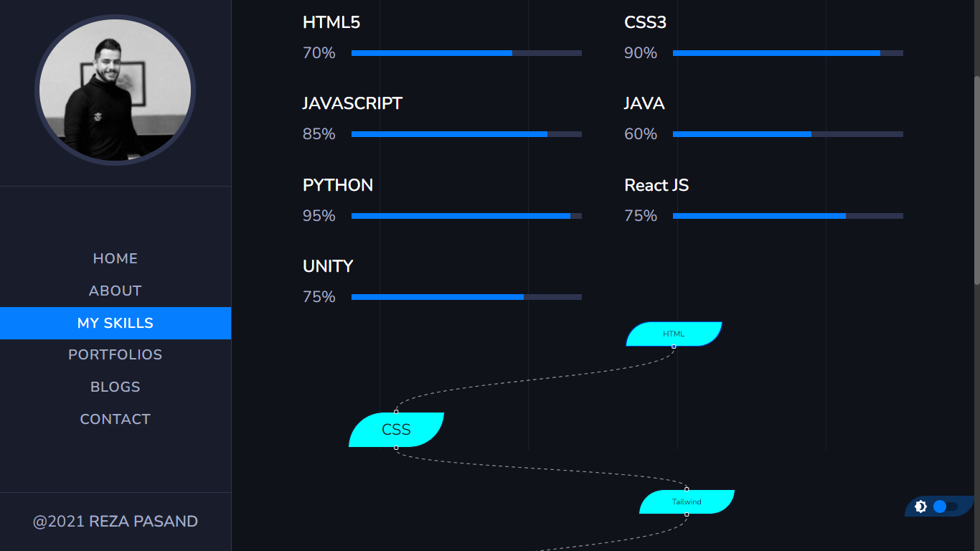
Task: Click the @2021 REZA PASAND footer text
Action: tap(116, 522)
